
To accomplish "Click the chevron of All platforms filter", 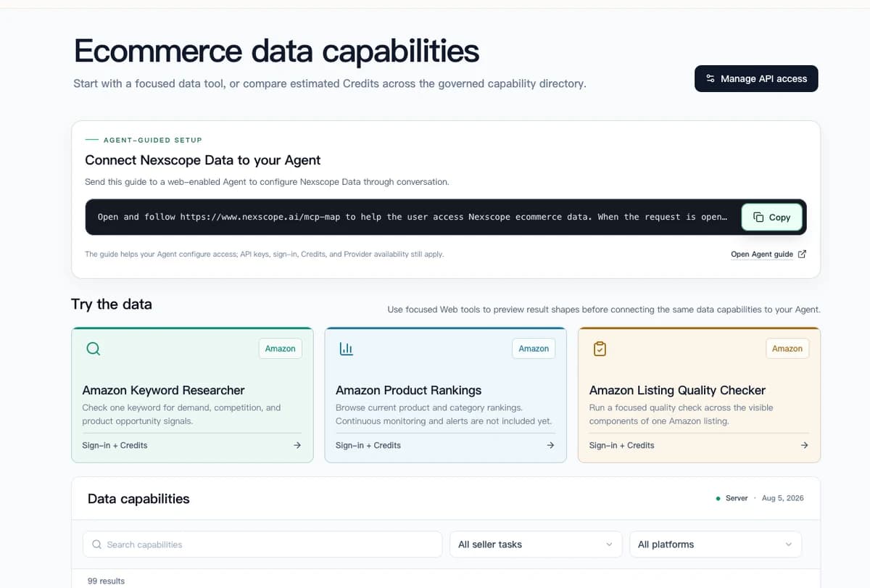I will [789, 544].
